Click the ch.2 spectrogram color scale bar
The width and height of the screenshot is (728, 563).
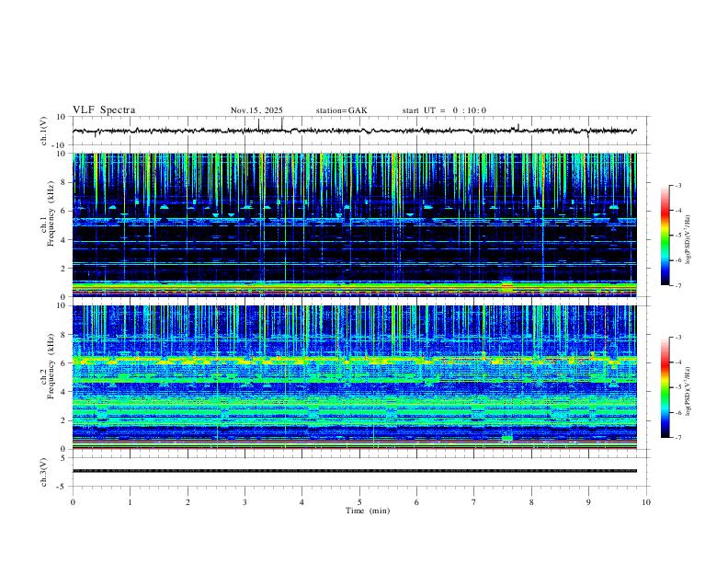point(665,387)
